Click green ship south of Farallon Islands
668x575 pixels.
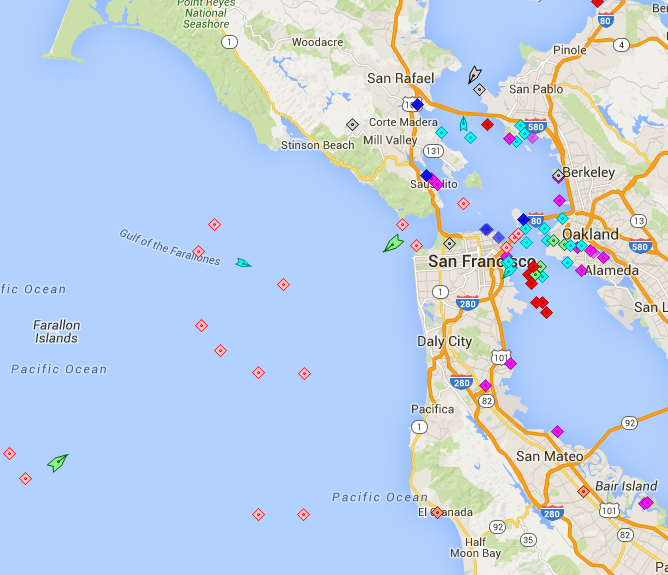click(58, 462)
